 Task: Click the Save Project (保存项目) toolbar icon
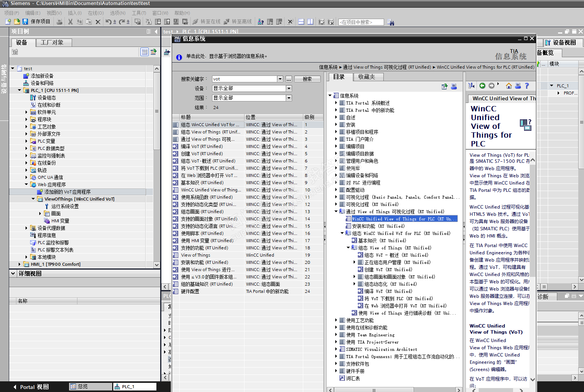(25, 22)
